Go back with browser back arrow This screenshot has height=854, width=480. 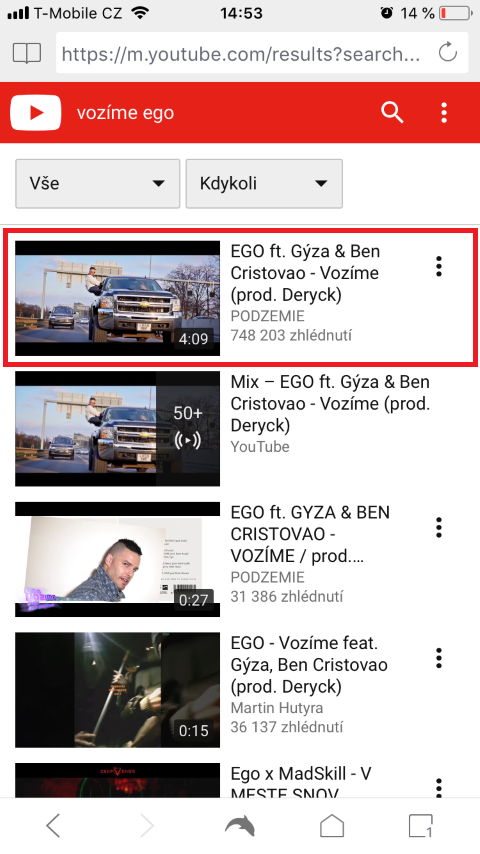pos(53,826)
